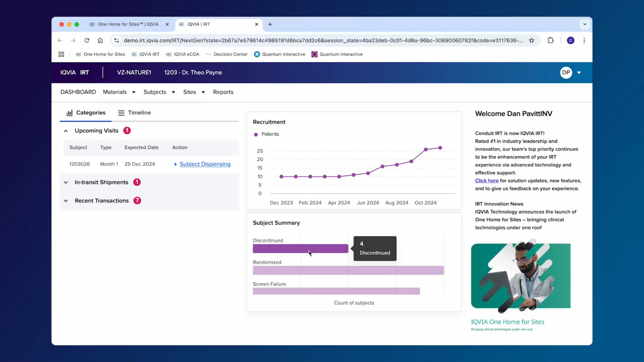
Task: Open the Subjects menu
Action: 154,92
